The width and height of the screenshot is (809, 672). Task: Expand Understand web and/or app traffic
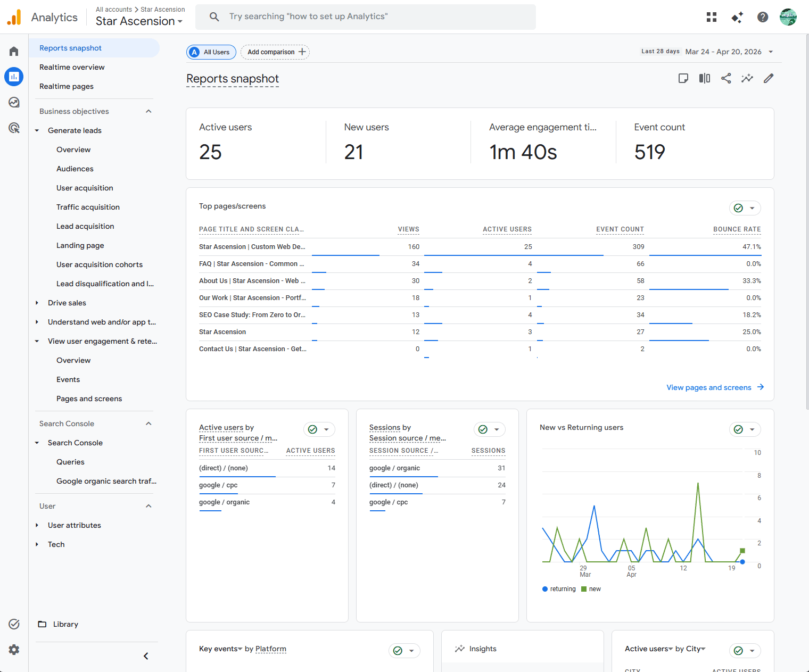click(37, 322)
